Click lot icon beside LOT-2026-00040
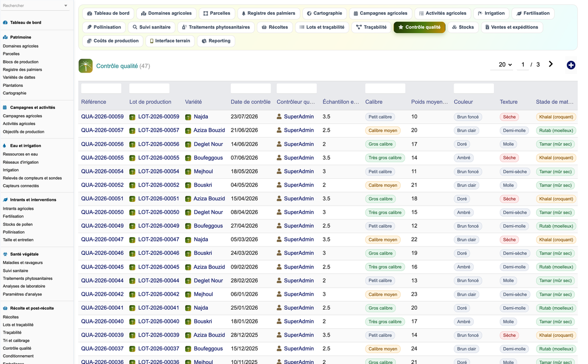 tap(132, 322)
